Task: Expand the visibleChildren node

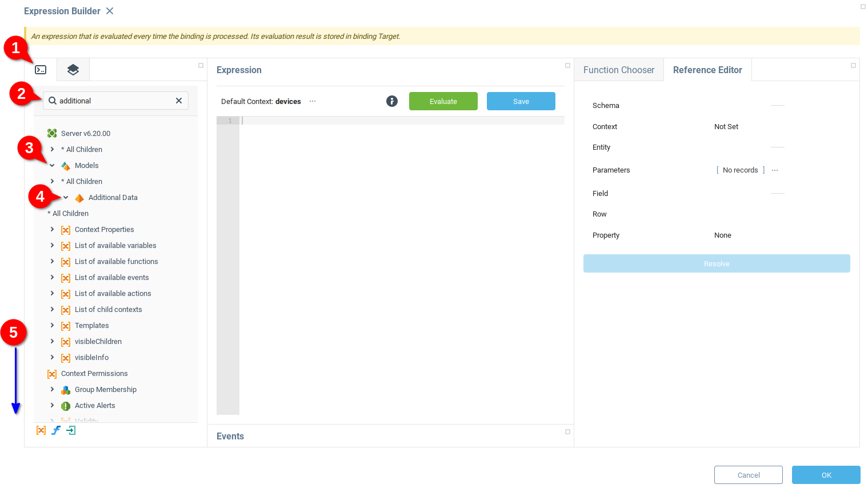Action: 52,341
